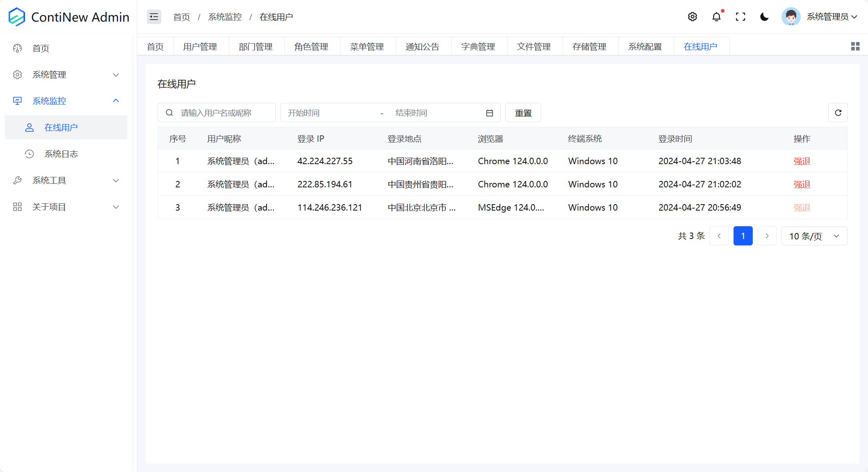Click the 重置 reset button
This screenshot has height=472, width=868.
click(x=523, y=113)
